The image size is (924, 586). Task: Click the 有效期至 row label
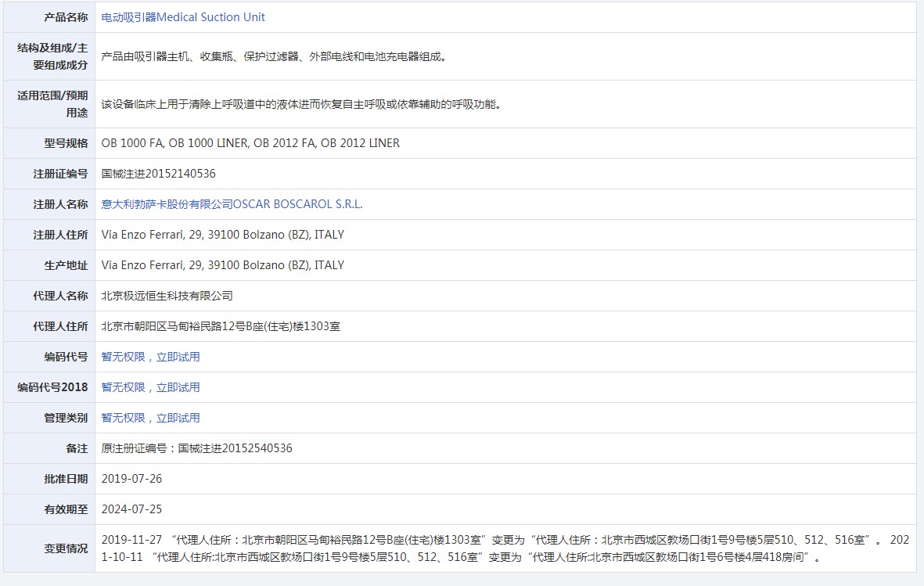point(66,509)
